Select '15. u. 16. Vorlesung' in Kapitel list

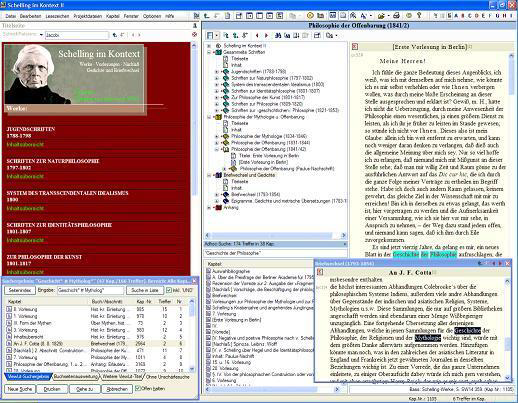[x=231, y=362]
